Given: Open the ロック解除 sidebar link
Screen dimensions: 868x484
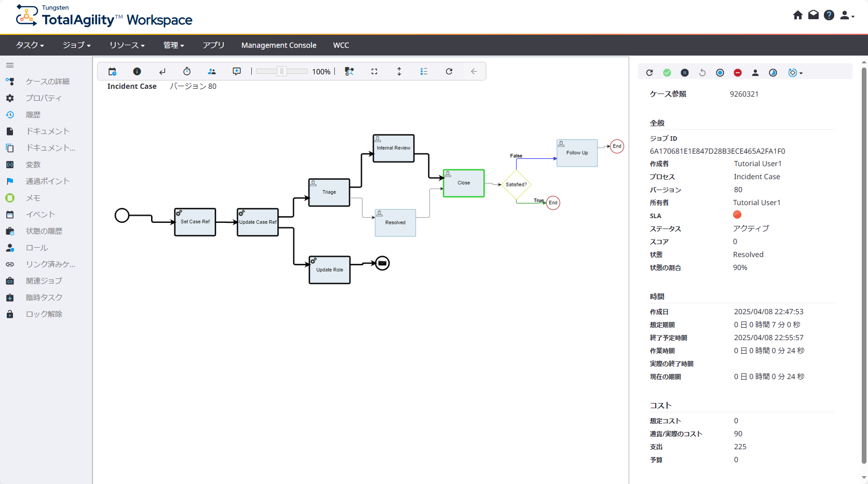Looking at the screenshot, I should click(x=44, y=314).
